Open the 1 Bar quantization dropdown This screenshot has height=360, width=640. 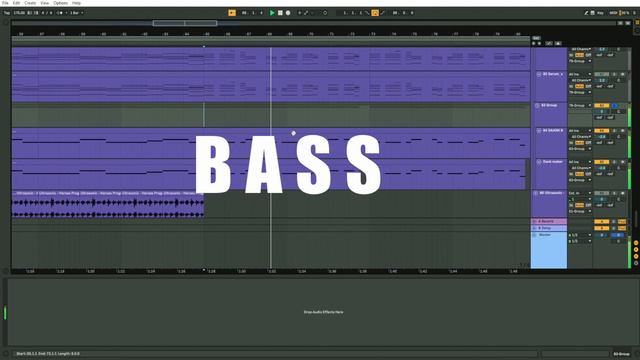(76, 13)
